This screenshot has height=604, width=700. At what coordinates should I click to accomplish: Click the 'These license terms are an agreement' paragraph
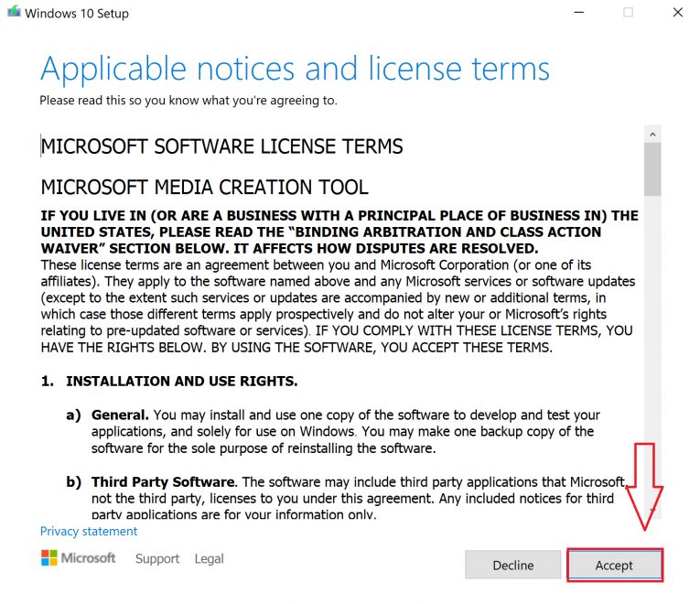pos(338,306)
